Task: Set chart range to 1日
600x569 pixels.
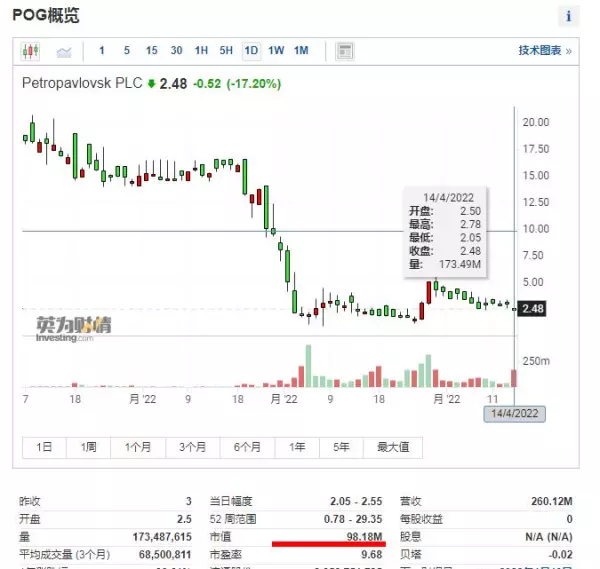Action: pos(44,447)
